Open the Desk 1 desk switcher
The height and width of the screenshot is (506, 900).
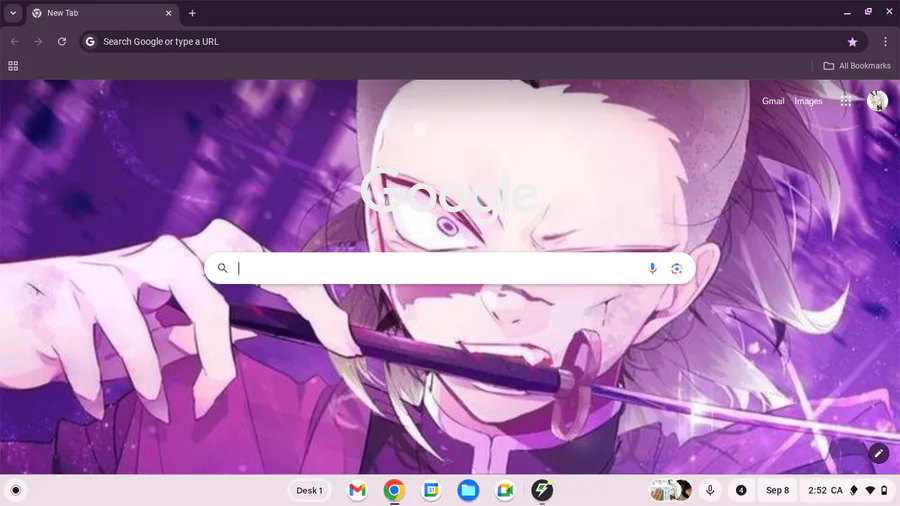coord(309,491)
